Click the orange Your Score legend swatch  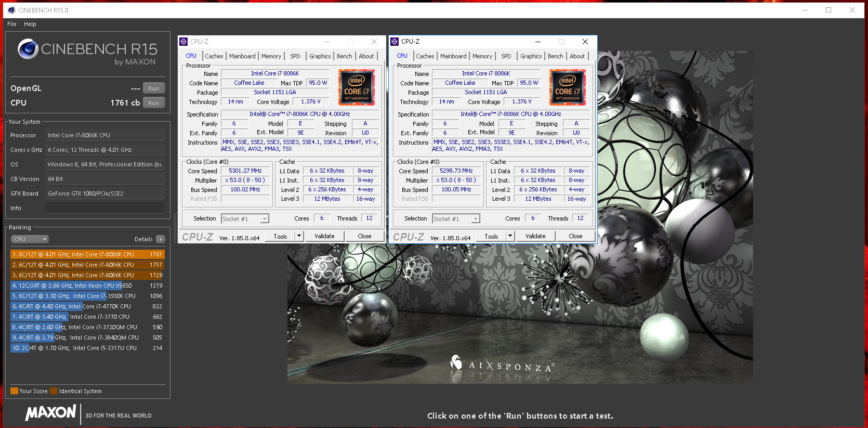[14, 391]
